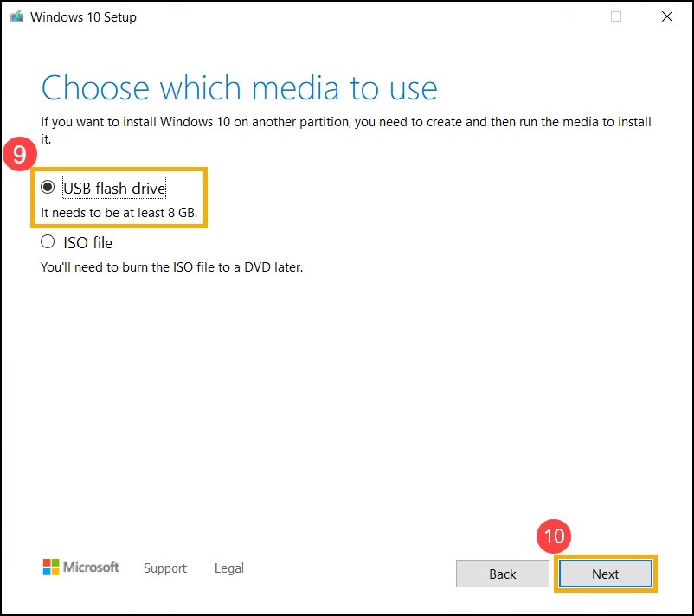Click the ISO file label text
This screenshot has width=694, height=616.
pos(89,242)
